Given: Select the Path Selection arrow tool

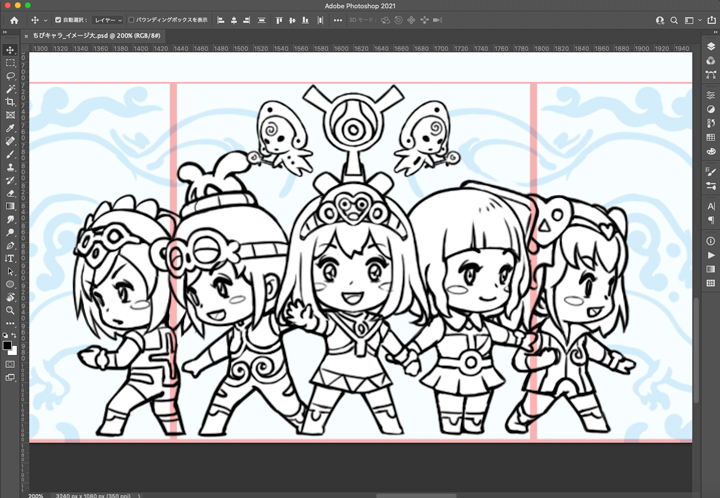Looking at the screenshot, I should [10, 271].
